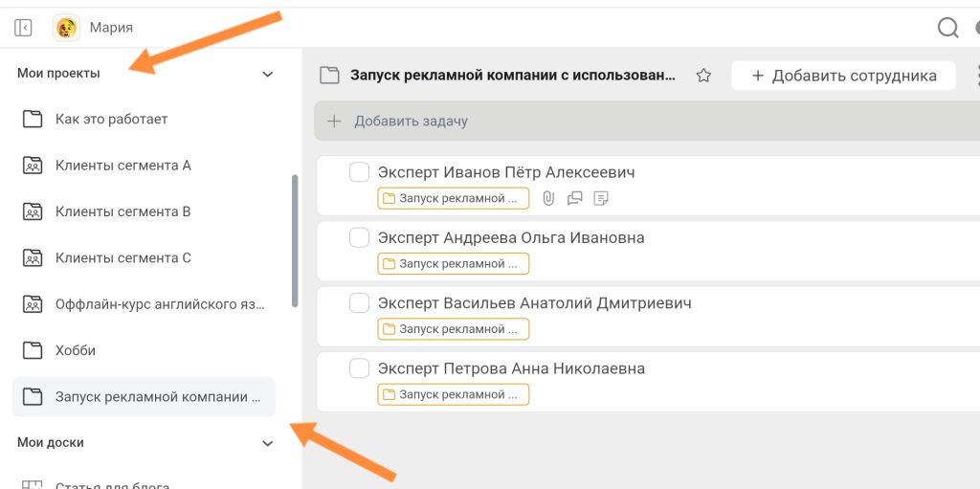This screenshot has width=980, height=489.
Task: Click the Добавить сотрудника button
Action: [844, 76]
